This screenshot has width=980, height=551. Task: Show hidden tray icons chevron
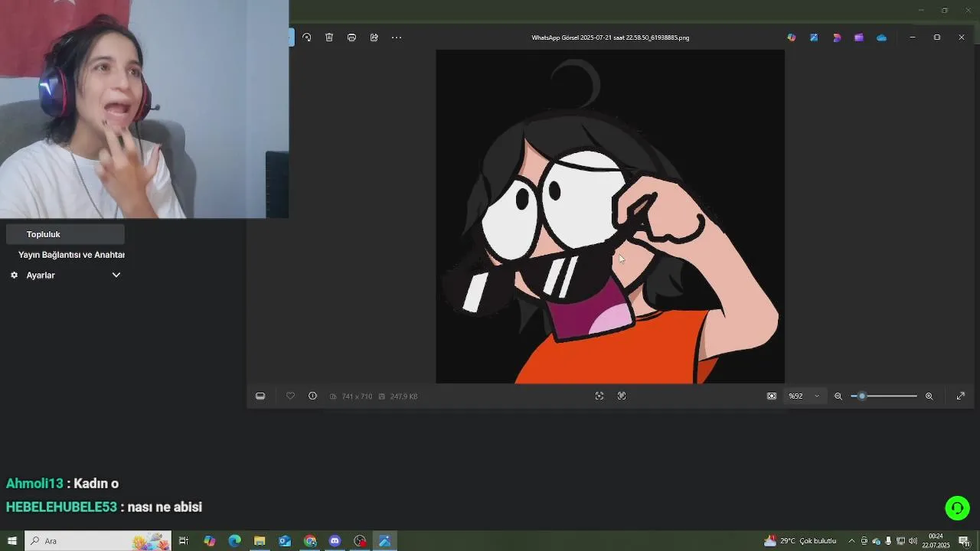tap(851, 541)
